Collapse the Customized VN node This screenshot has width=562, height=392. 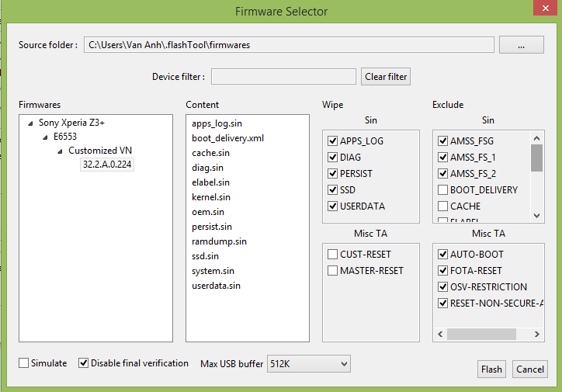pos(60,151)
